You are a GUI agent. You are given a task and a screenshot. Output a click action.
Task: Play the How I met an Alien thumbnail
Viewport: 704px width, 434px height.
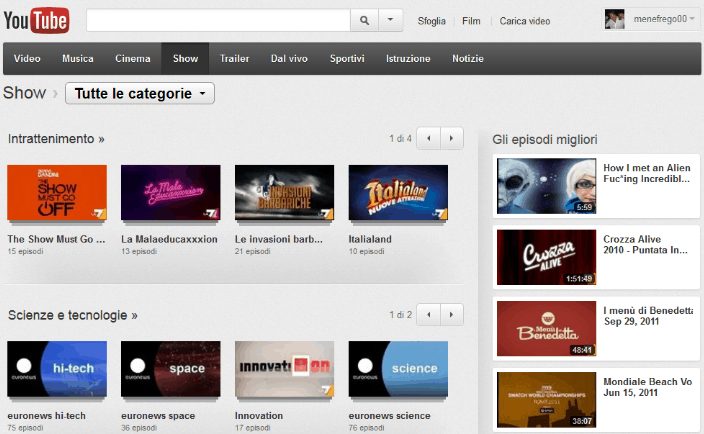(546, 186)
